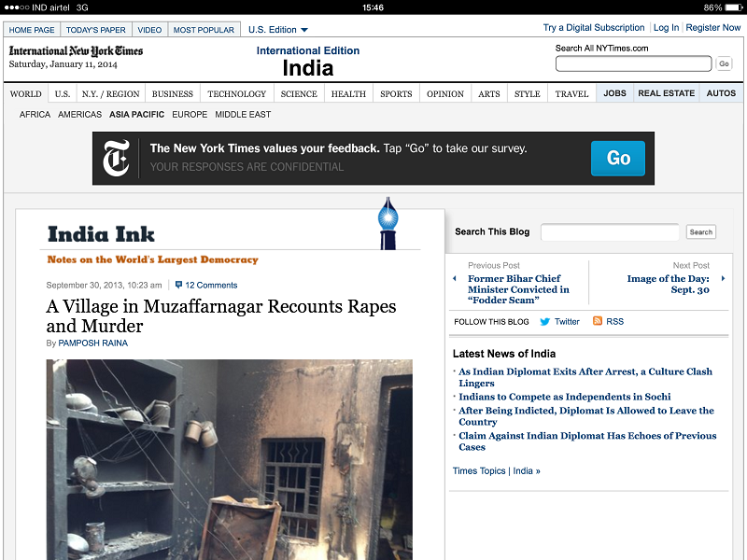Go to the Travel section

(x=571, y=94)
